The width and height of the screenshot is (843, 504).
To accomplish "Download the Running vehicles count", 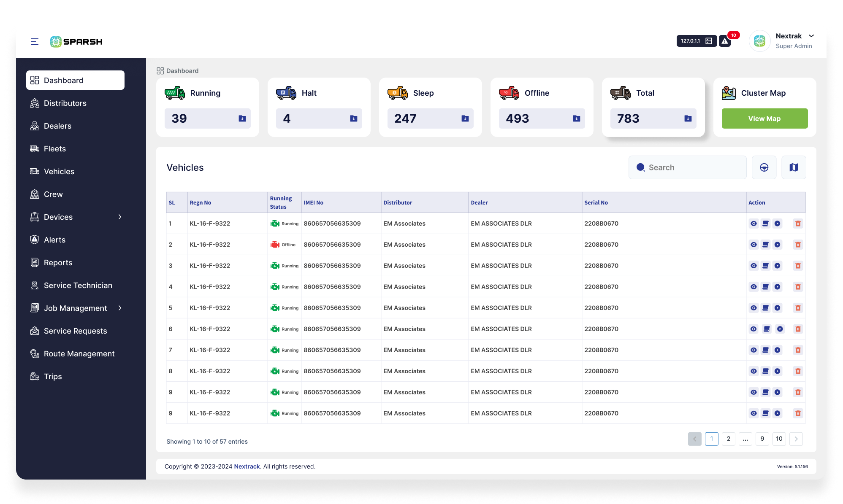I will pyautogui.click(x=242, y=119).
